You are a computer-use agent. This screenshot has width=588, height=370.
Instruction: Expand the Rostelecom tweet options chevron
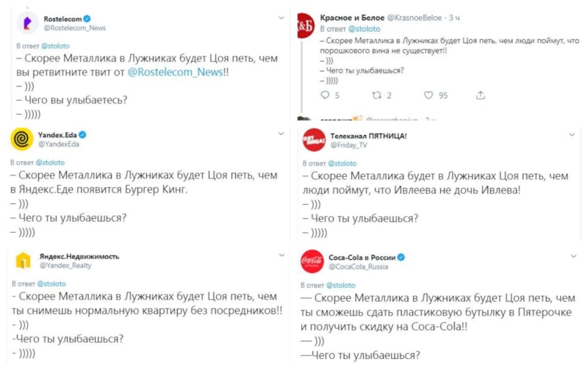pyautogui.click(x=281, y=16)
